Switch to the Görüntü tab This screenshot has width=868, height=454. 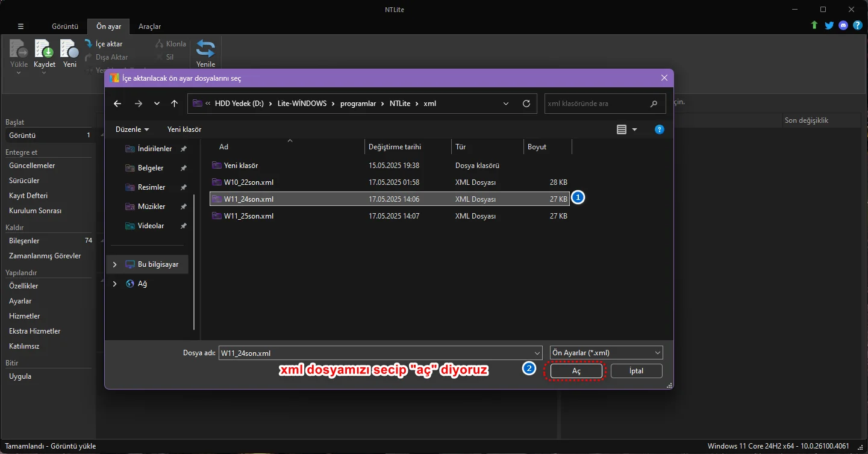pos(65,26)
